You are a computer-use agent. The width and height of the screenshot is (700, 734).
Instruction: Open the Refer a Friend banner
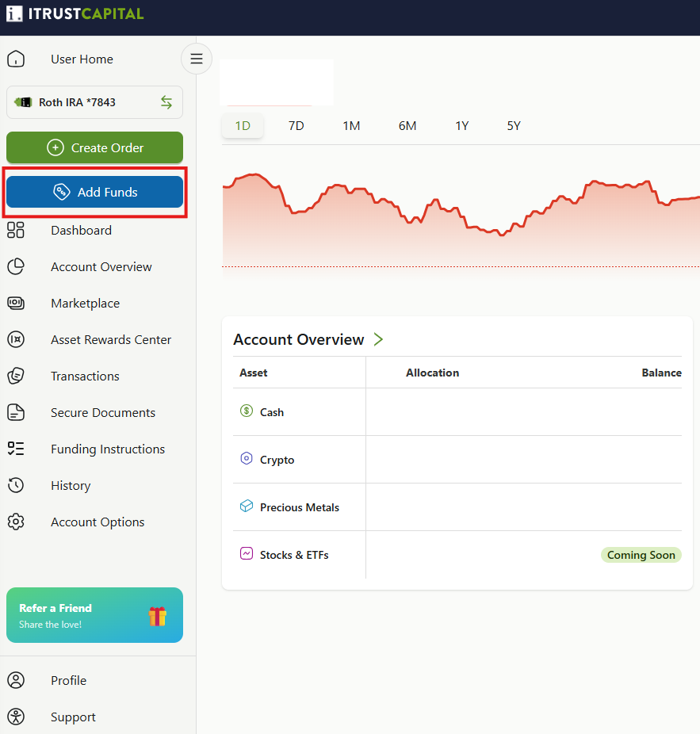94,615
